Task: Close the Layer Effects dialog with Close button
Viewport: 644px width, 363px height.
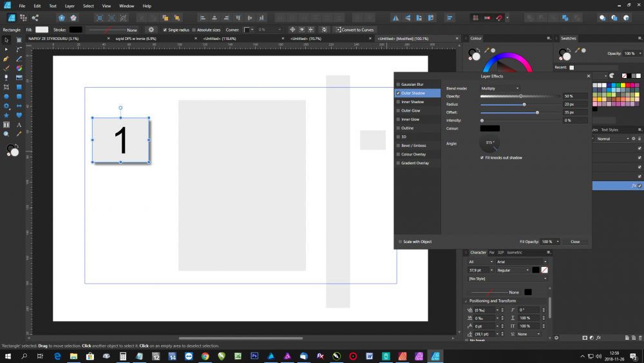Action: point(575,242)
